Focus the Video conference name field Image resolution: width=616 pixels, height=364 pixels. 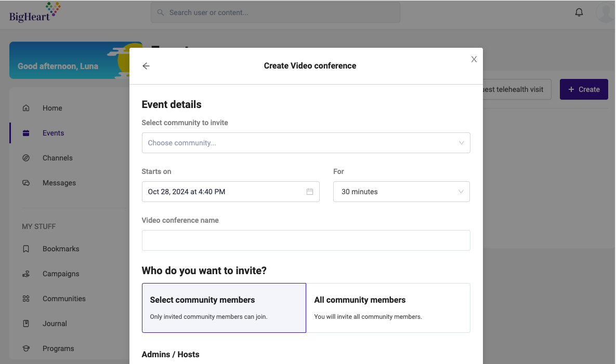point(306,240)
